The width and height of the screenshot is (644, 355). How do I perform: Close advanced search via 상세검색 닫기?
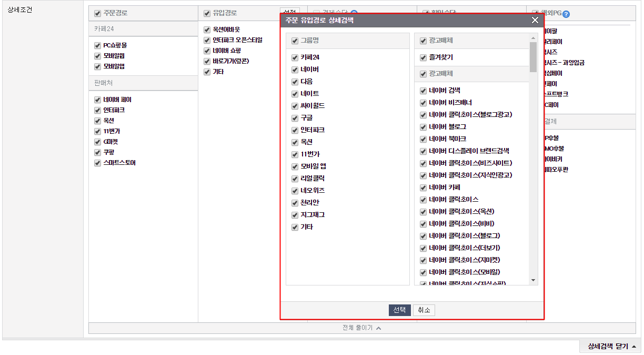pos(611,346)
